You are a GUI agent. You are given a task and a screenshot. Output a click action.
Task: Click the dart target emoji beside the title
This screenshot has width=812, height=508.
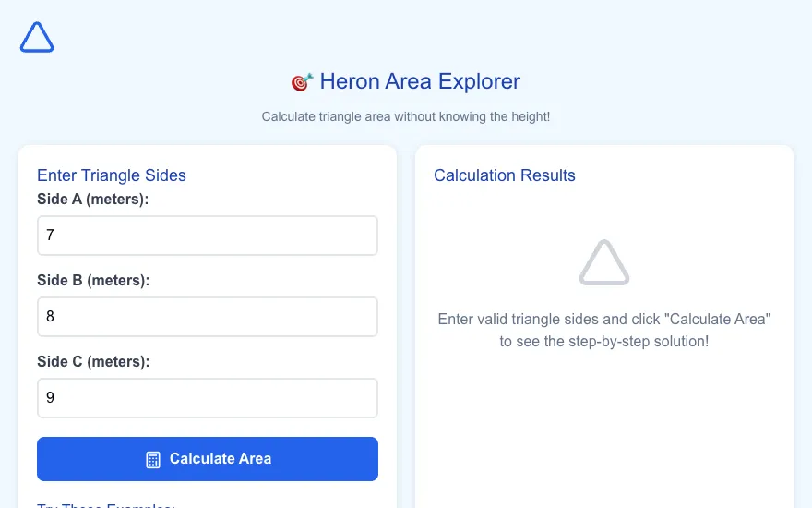click(302, 82)
